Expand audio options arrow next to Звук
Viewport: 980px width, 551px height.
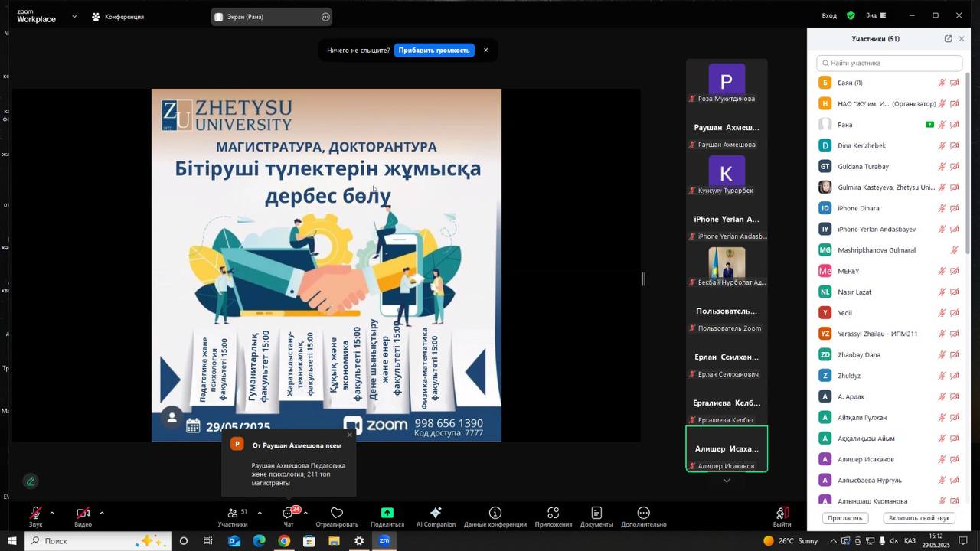click(x=52, y=513)
